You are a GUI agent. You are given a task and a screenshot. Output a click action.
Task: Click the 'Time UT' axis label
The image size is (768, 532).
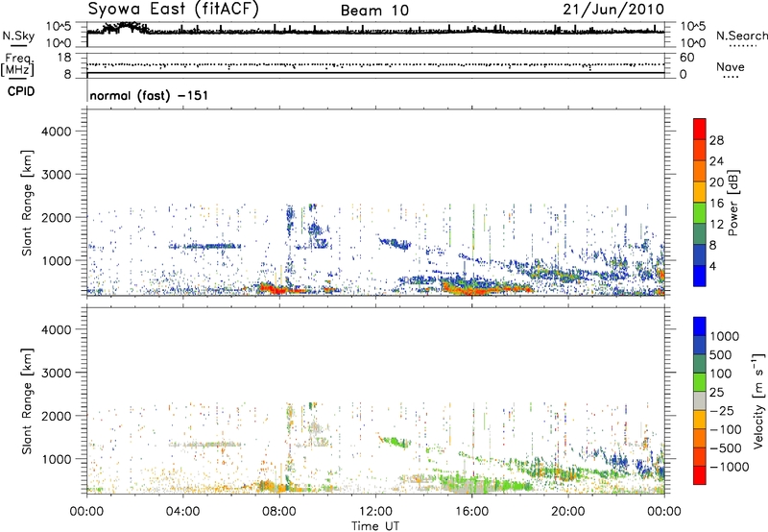click(375, 526)
